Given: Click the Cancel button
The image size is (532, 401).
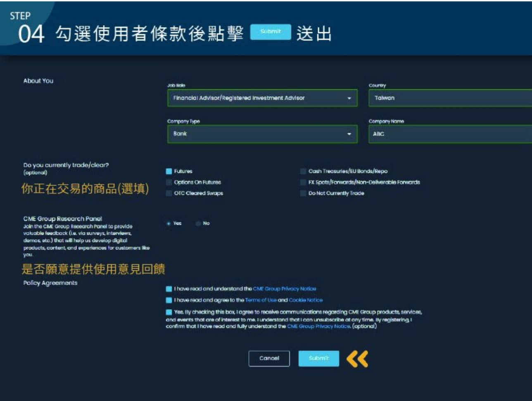Looking at the screenshot, I should coord(269,359).
